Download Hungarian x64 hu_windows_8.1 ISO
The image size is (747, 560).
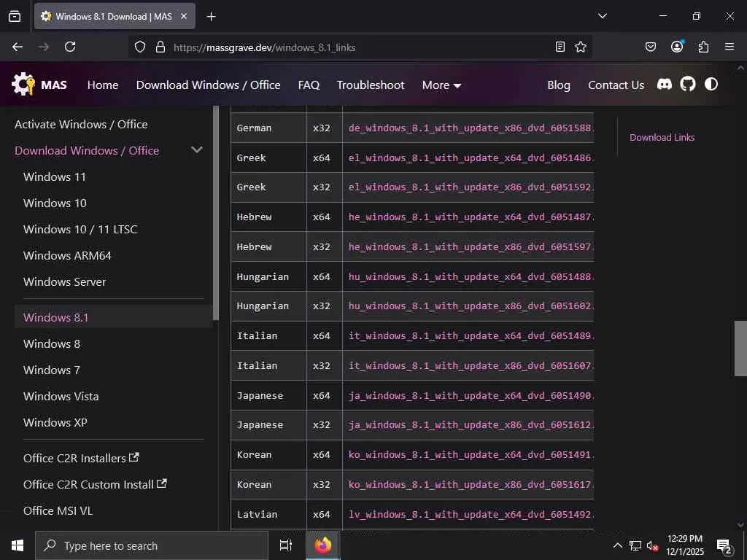coord(471,276)
